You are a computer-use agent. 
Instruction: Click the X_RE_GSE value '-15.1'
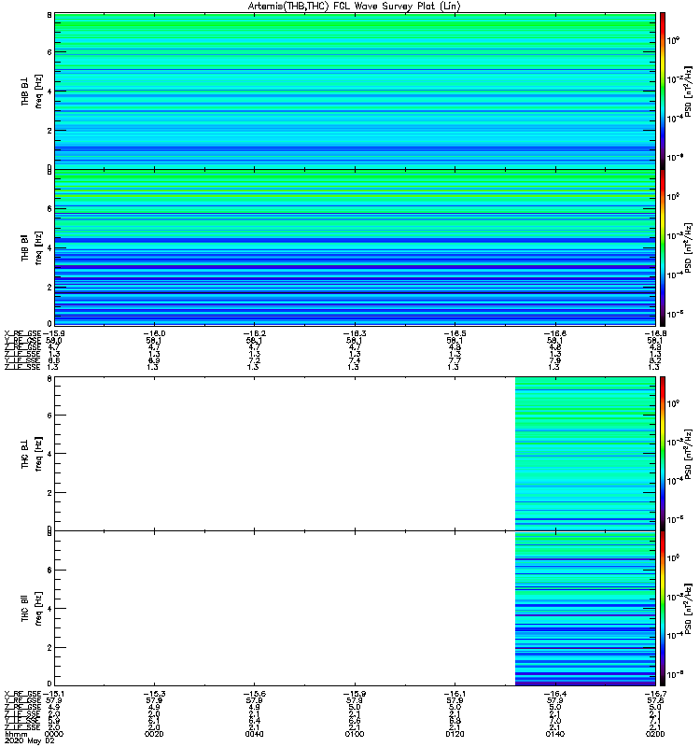51,694
